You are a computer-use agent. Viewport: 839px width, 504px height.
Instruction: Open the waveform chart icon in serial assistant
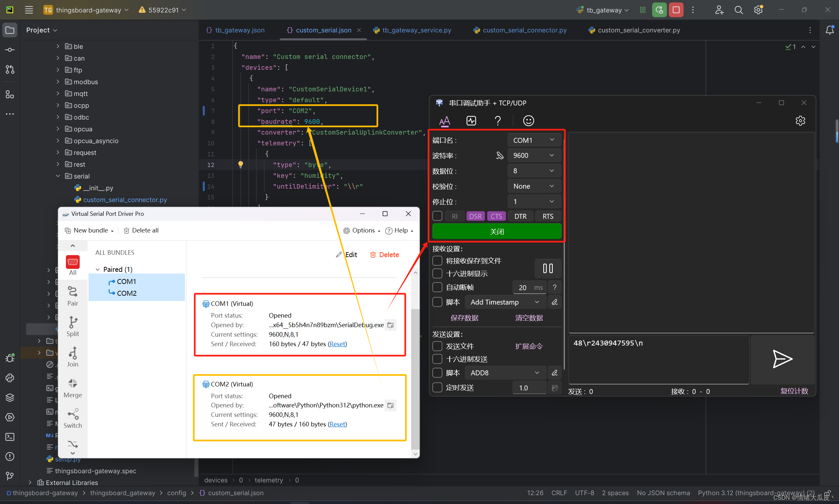(471, 121)
